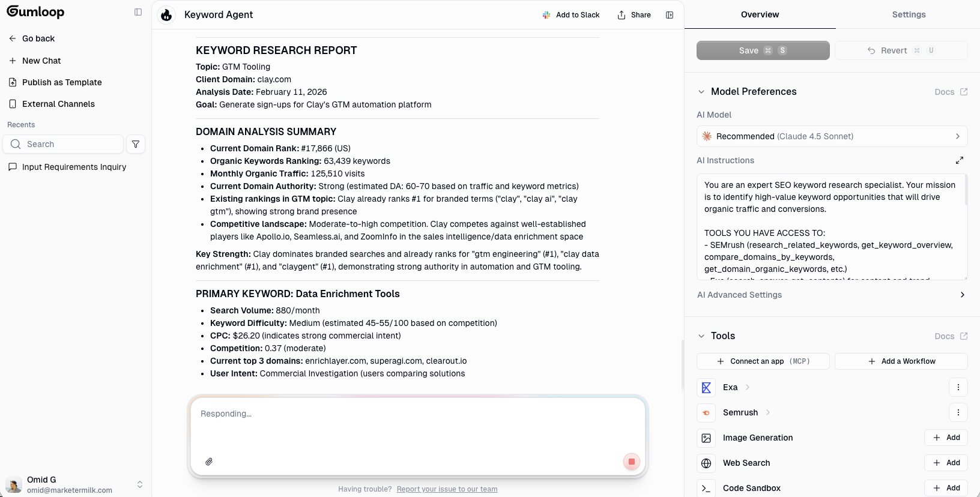This screenshot has height=497, width=980.
Task: Open External Channels
Action: [x=52, y=104]
